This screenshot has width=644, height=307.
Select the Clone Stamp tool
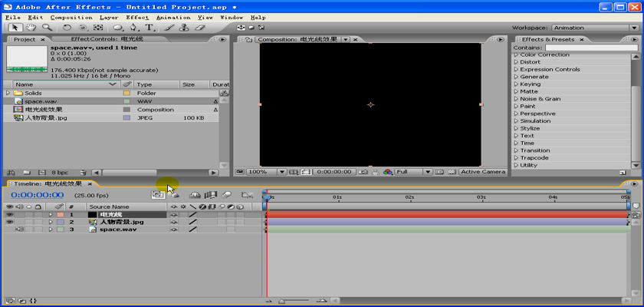[185, 28]
